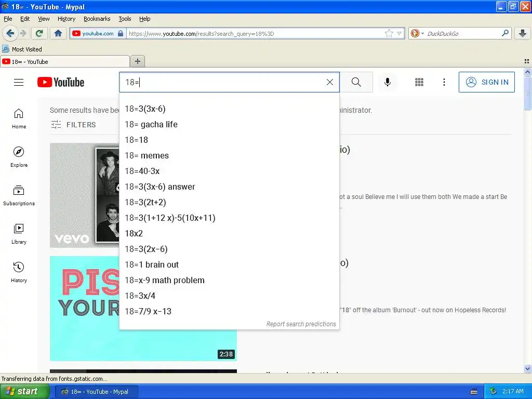Viewport: 532px width, 399px height.
Task: Choose suggestion '18=3x/4'
Action: coord(229,296)
